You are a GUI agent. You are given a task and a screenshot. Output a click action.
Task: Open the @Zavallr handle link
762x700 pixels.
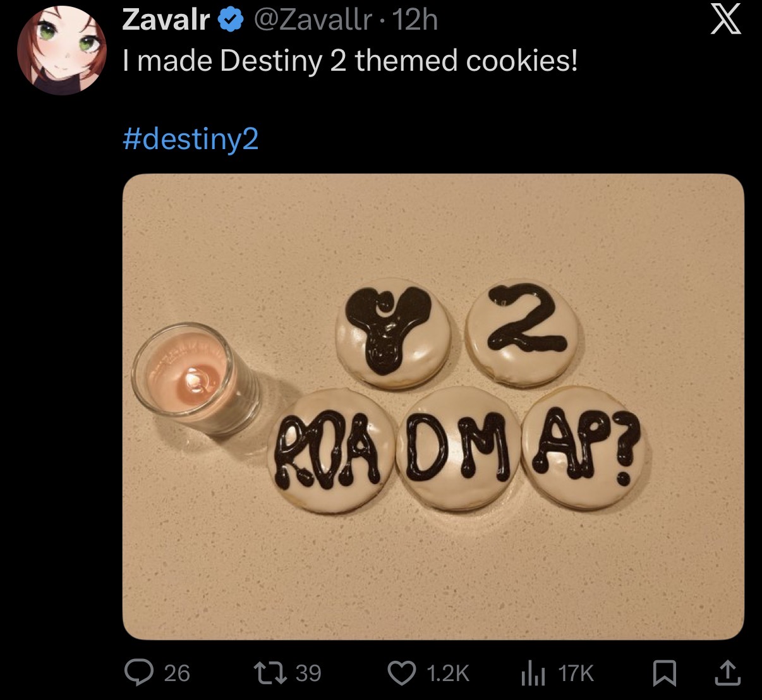[313, 21]
